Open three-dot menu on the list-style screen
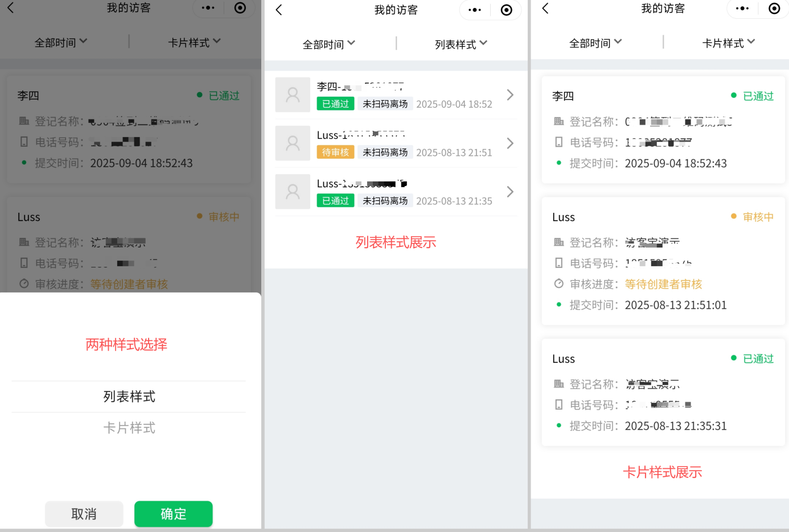 click(x=475, y=10)
